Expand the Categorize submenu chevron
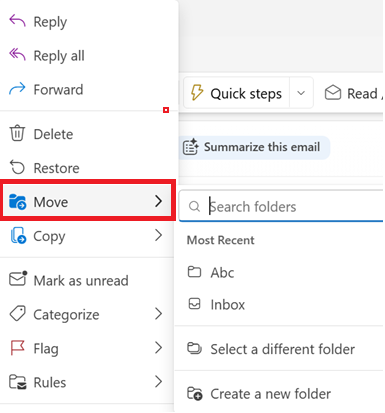Image resolution: width=385 pixels, height=413 pixels. click(159, 314)
